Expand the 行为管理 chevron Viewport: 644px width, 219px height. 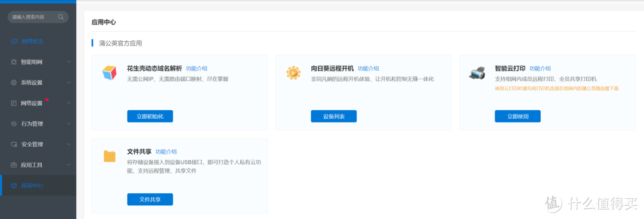point(69,124)
